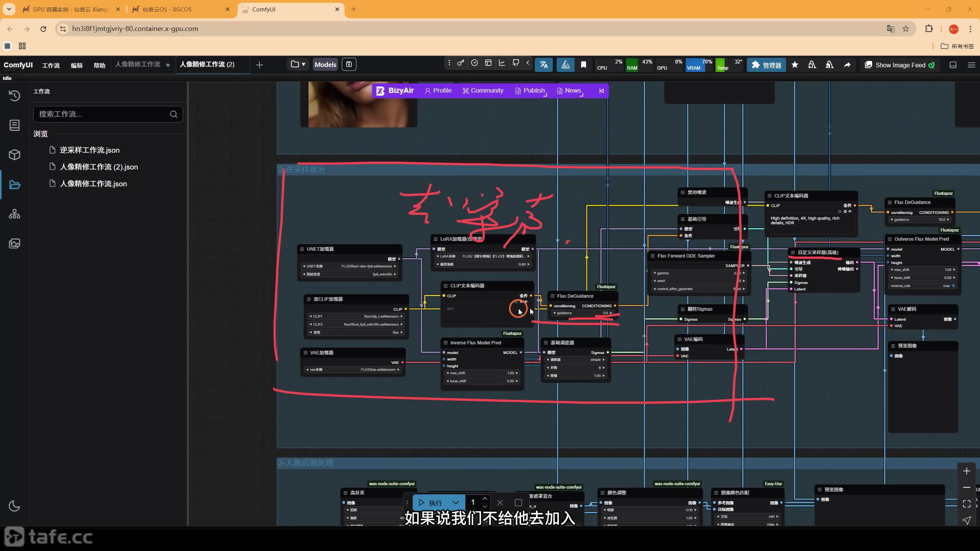This screenshot has width=980, height=551.
Task: Open the UNET名称 model dropdown
Action: point(350,266)
